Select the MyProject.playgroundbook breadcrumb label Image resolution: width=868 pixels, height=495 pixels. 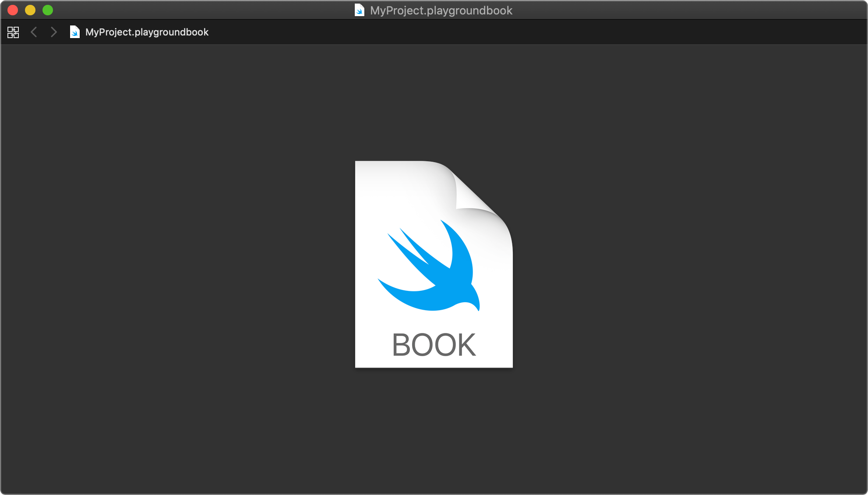tap(146, 32)
